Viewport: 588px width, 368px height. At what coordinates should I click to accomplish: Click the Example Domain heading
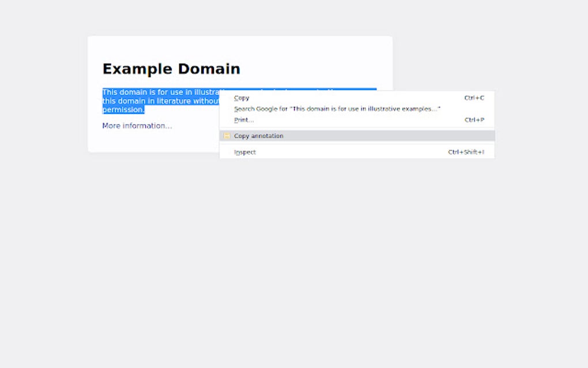(171, 69)
